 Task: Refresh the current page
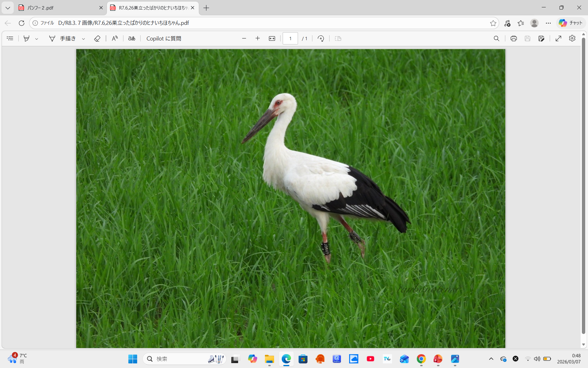(x=21, y=23)
